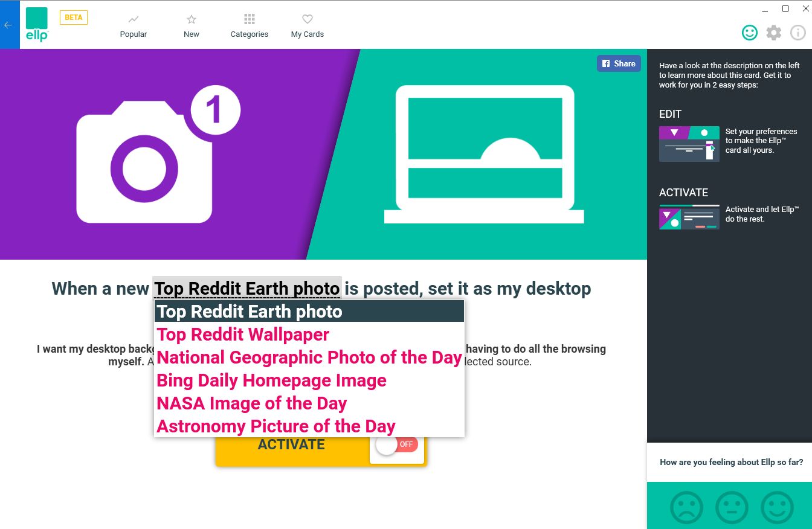Open the info icon in header
This screenshot has width=812, height=529.
(x=798, y=33)
